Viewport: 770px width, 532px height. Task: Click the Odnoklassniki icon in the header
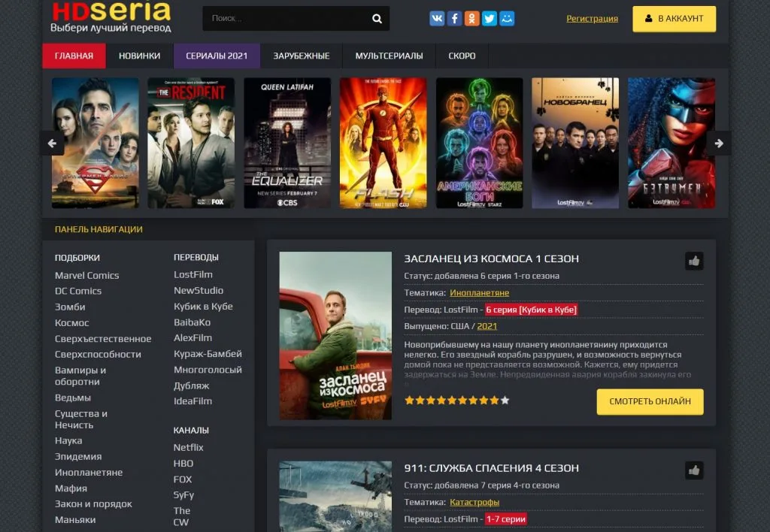pyautogui.click(x=473, y=18)
